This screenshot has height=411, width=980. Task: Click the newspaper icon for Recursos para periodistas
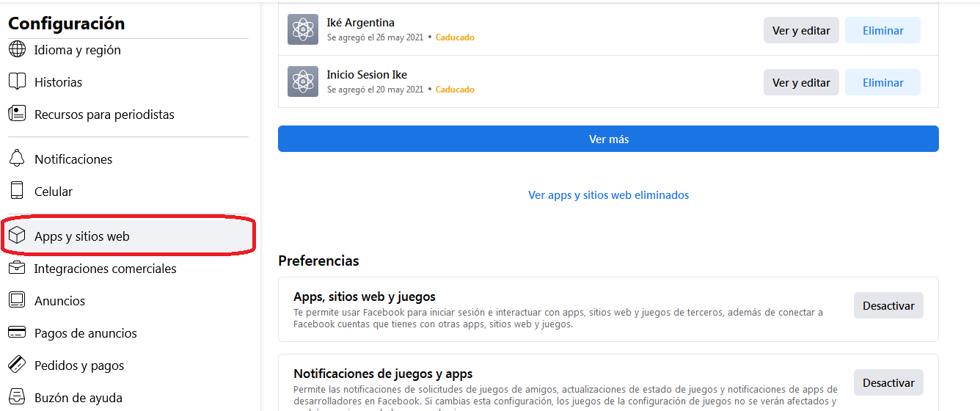tap(17, 114)
